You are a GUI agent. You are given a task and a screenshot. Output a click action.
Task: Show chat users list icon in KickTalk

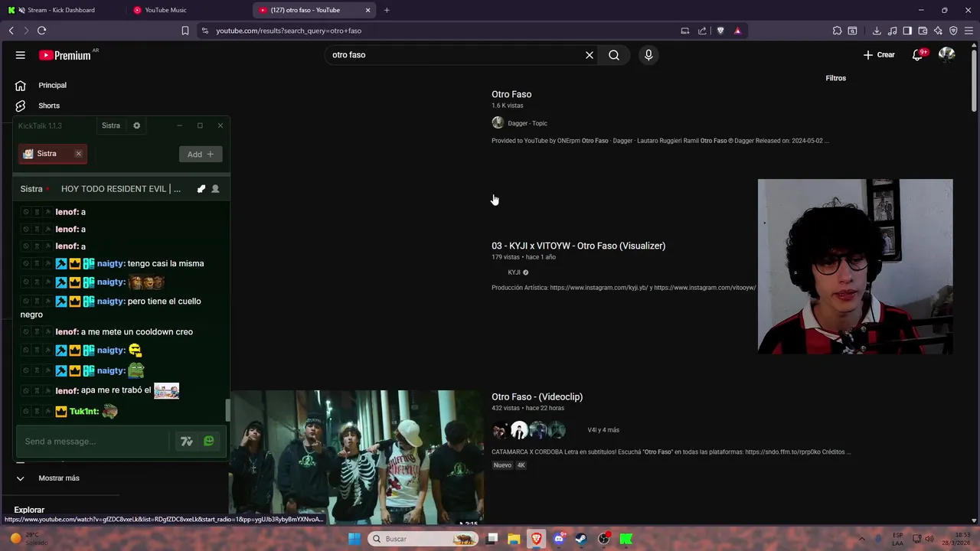[215, 189]
